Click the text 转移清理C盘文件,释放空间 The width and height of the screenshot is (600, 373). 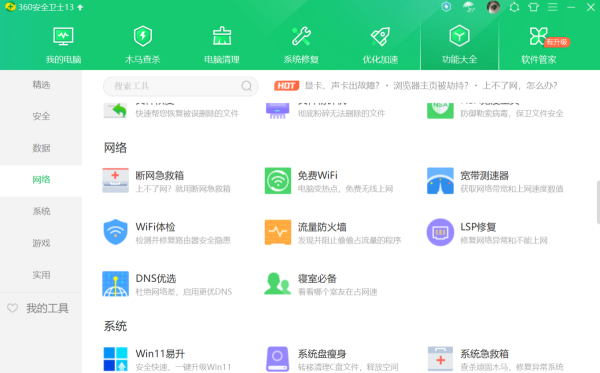click(348, 367)
